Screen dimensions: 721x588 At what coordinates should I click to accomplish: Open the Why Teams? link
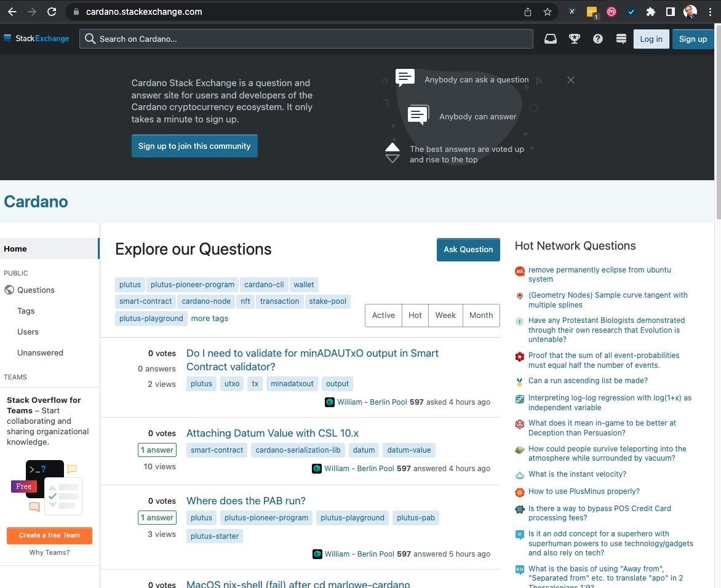coord(50,552)
